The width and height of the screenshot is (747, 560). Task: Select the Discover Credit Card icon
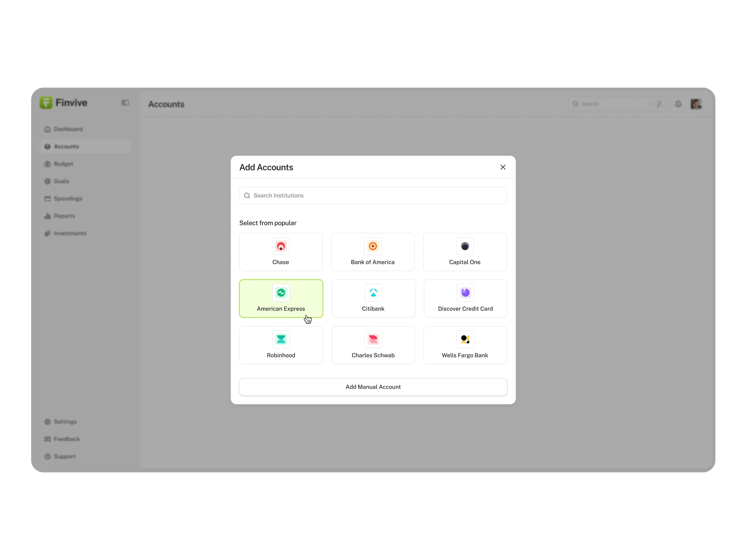(465, 292)
